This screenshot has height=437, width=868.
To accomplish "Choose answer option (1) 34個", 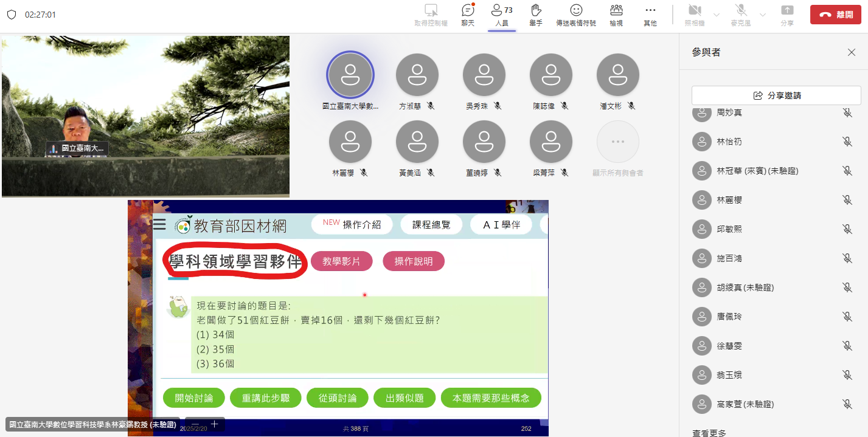I will pyautogui.click(x=215, y=335).
